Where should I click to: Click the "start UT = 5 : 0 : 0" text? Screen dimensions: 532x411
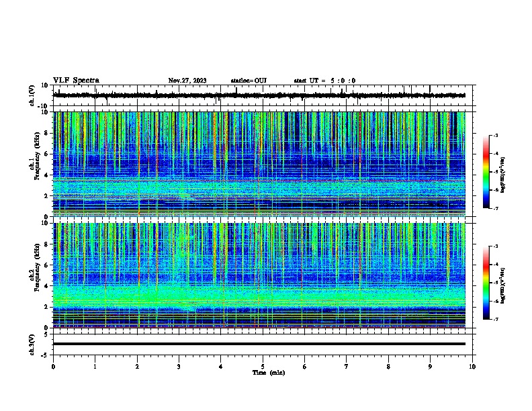point(324,81)
